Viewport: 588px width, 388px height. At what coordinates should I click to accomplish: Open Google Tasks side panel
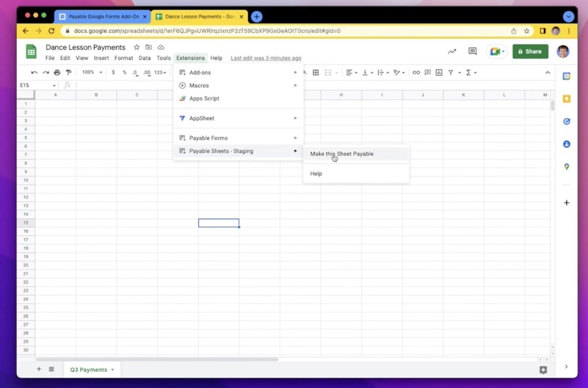[x=566, y=122]
